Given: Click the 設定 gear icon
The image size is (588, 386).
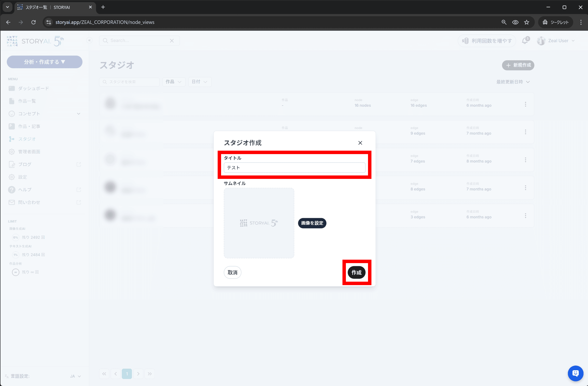Looking at the screenshot, I should pyautogui.click(x=12, y=177).
